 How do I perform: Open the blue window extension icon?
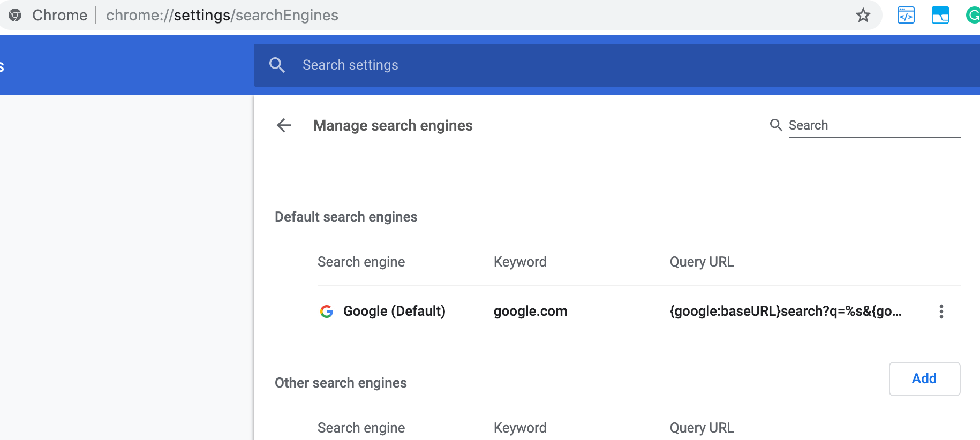940,15
